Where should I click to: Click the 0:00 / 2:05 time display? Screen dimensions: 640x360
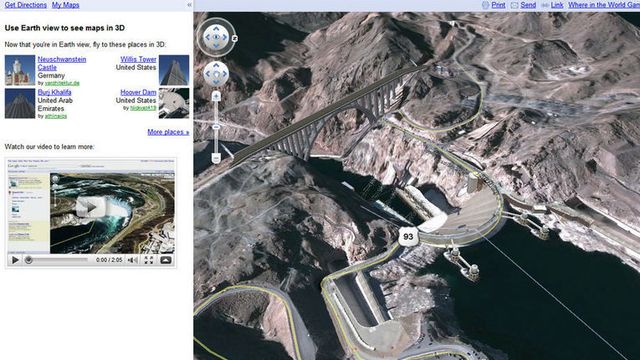(x=109, y=260)
